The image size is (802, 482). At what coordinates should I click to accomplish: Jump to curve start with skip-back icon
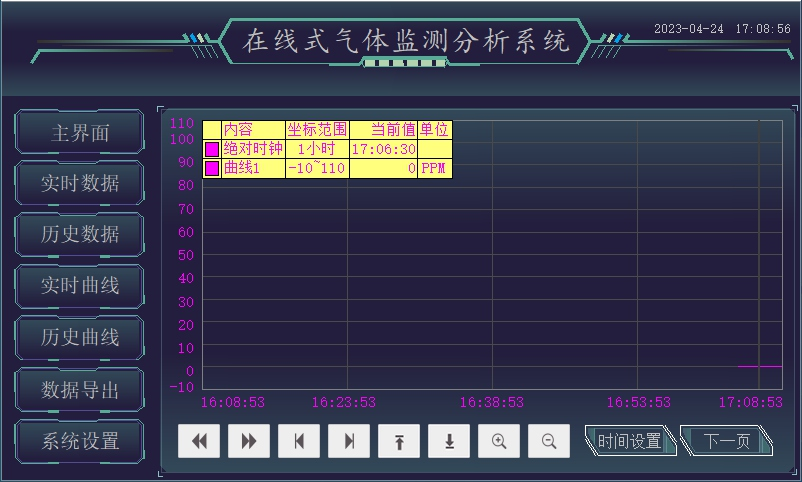299,441
